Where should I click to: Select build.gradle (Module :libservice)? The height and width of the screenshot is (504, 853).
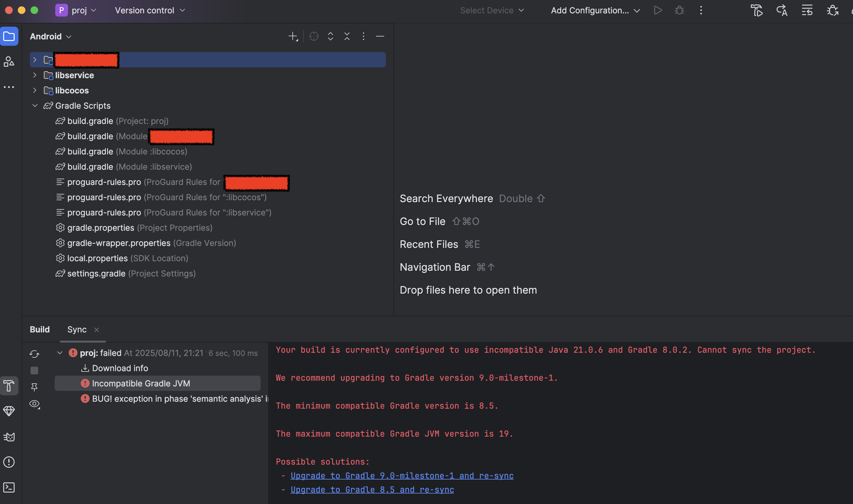click(124, 167)
